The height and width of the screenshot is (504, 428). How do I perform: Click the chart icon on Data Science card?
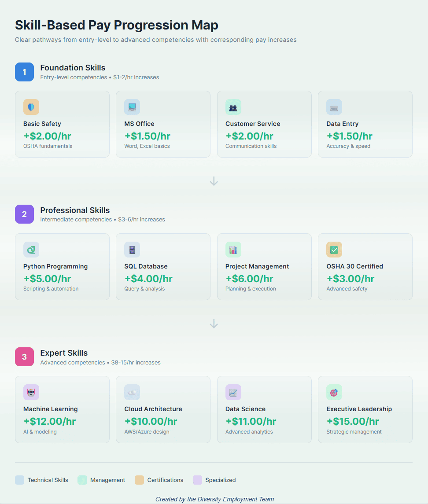[232, 392]
